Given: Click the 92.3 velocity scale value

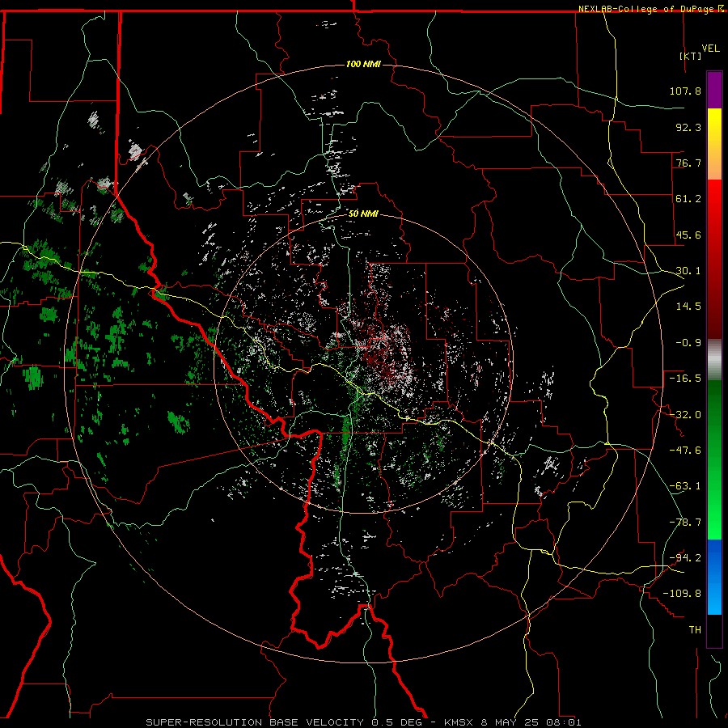Looking at the screenshot, I should pyautogui.click(x=688, y=127).
